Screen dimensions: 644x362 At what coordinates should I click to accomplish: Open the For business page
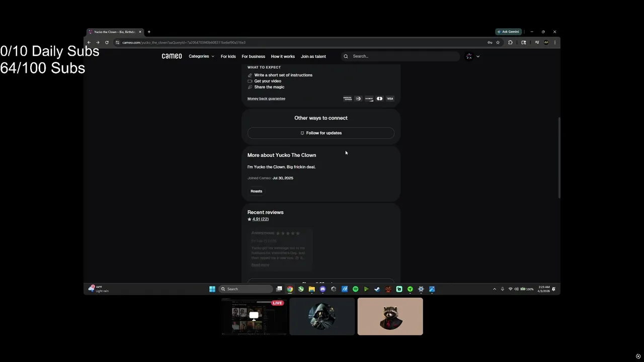click(x=253, y=56)
